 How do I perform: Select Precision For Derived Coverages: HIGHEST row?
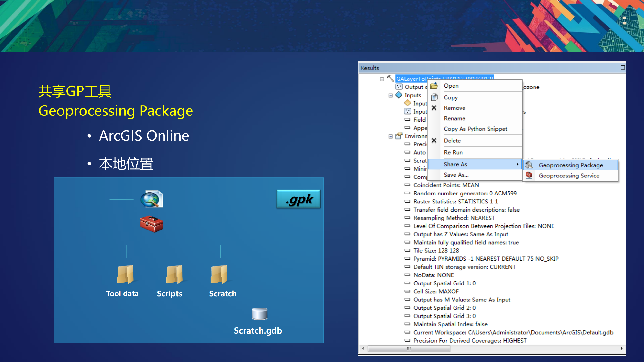click(x=470, y=341)
